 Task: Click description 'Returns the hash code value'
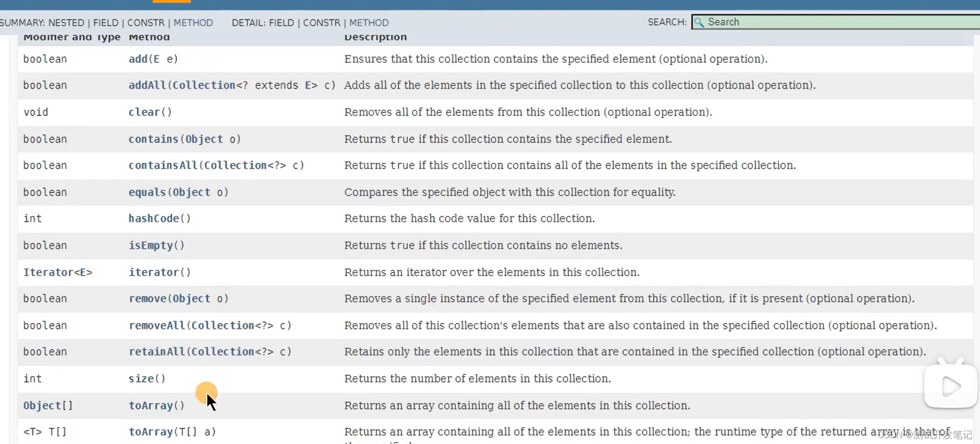pyautogui.click(x=470, y=218)
